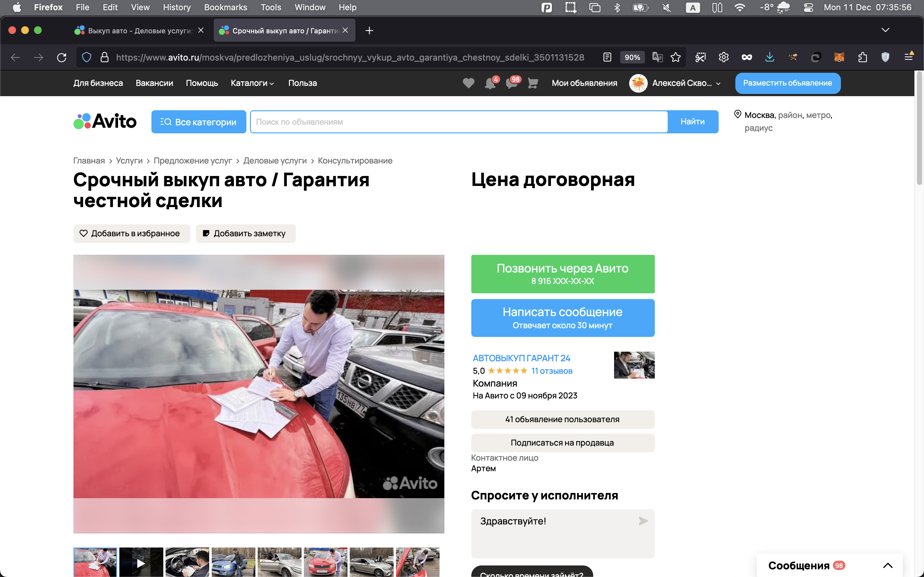Click the send arrow in message box
This screenshot has height=577, width=924.
[643, 521]
